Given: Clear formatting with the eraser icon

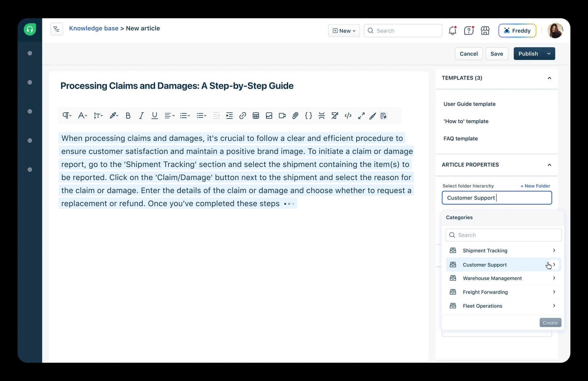Looking at the screenshot, I should (x=335, y=115).
